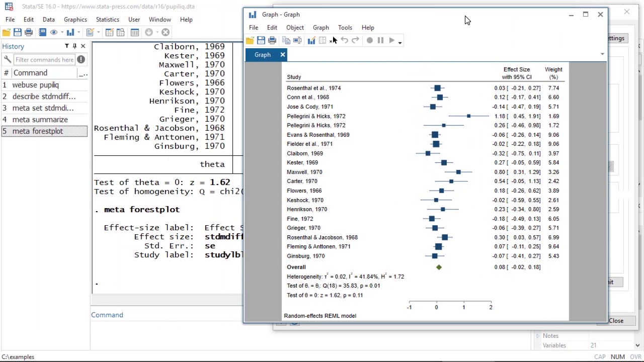Open the tab list dropdown in the Graph window
The width and height of the screenshot is (644, 362).
point(602,54)
